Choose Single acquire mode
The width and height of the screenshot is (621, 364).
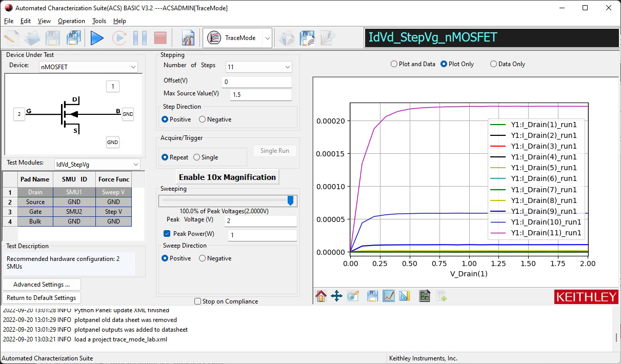[206, 157]
